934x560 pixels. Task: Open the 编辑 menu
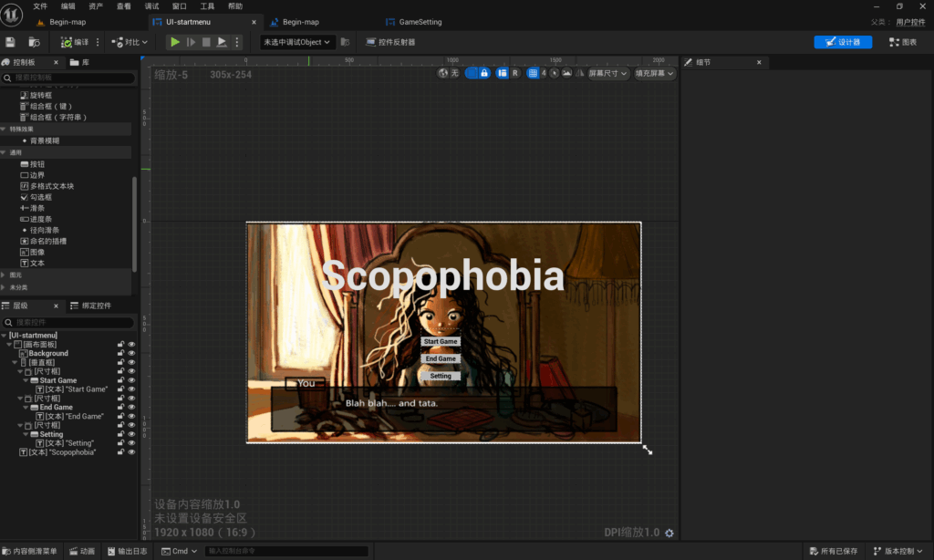[x=67, y=6]
